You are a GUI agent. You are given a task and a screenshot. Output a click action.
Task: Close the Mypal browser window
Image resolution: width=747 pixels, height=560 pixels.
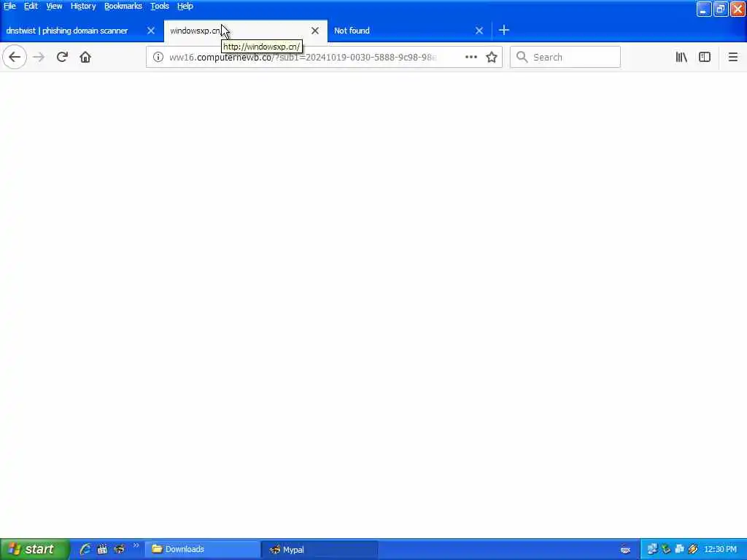pyautogui.click(x=738, y=9)
